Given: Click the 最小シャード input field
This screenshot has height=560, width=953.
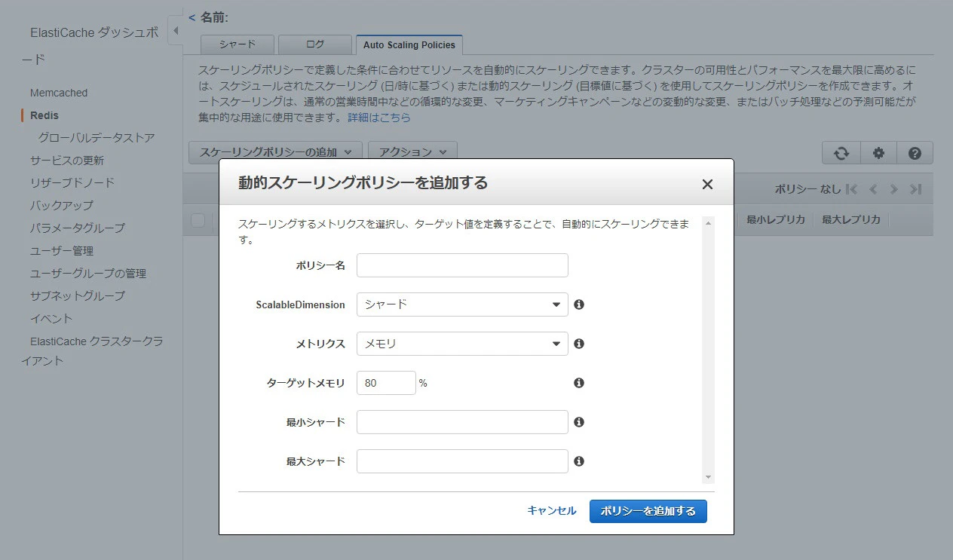Looking at the screenshot, I should click(462, 422).
